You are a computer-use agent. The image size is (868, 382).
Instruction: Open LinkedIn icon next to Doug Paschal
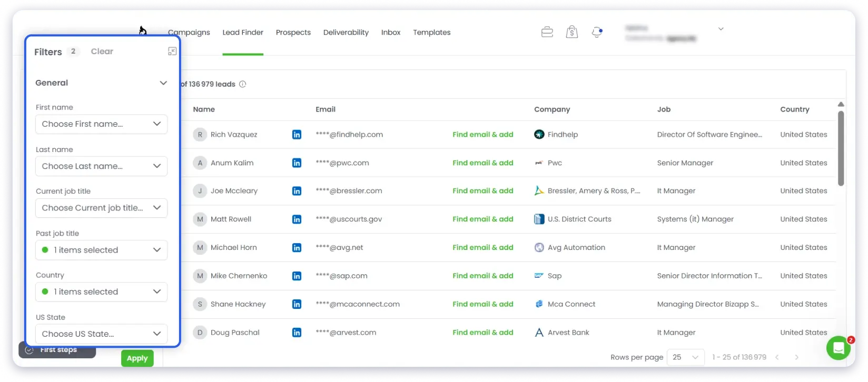coord(297,333)
